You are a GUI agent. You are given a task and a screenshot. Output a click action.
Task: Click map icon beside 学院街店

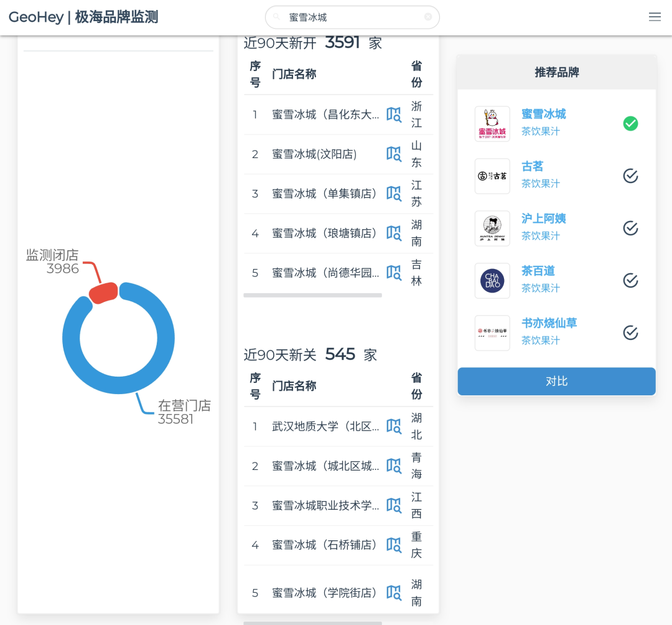coord(393,593)
